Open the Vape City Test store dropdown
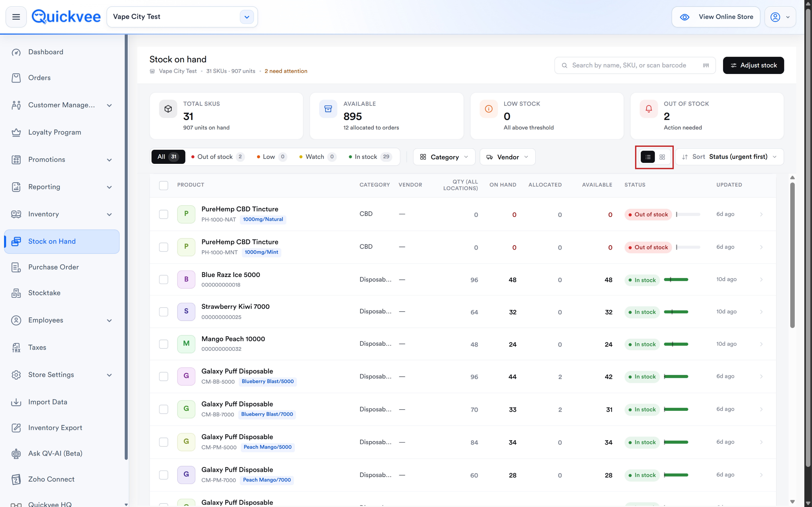The image size is (812, 507). [x=182, y=17]
